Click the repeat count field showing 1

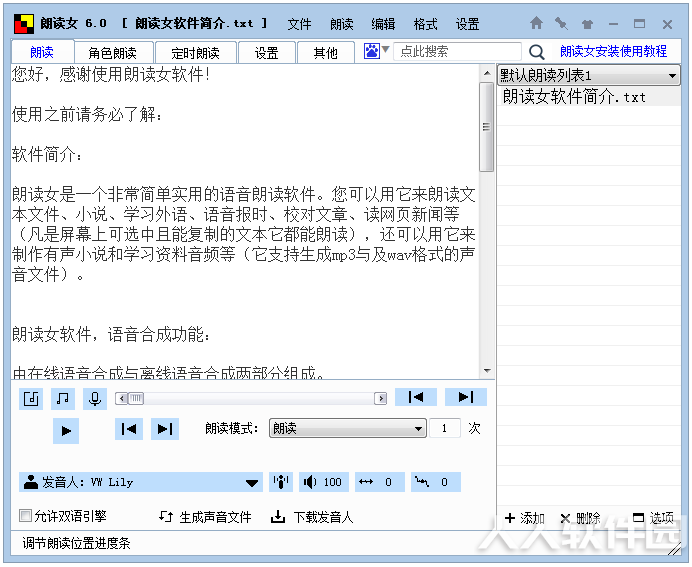pos(444,428)
